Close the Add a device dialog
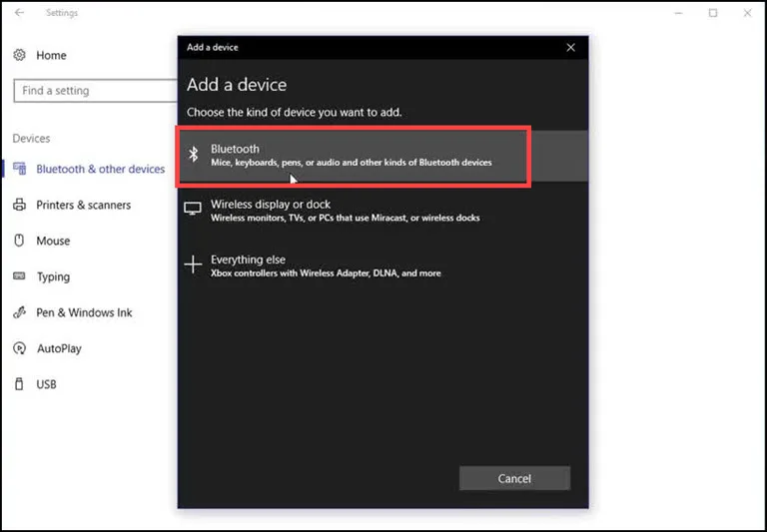This screenshot has width=767, height=532. (570, 47)
